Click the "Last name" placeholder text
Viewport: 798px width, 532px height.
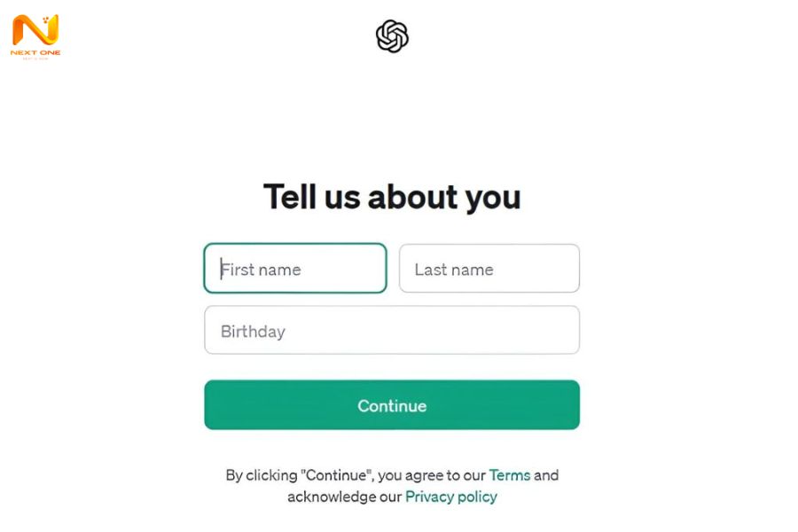pos(454,270)
